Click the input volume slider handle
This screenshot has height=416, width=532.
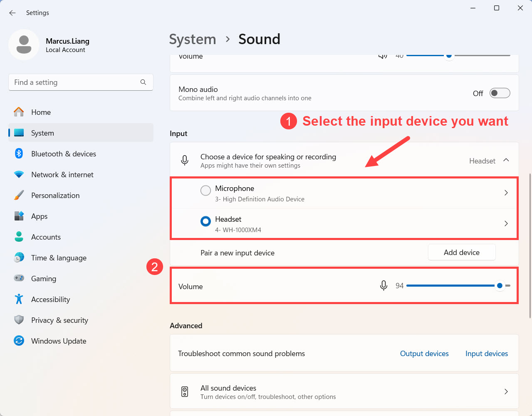[500, 285]
